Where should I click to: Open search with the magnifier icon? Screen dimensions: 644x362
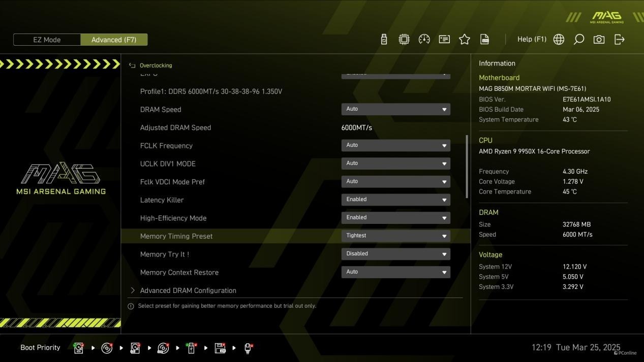coord(579,40)
